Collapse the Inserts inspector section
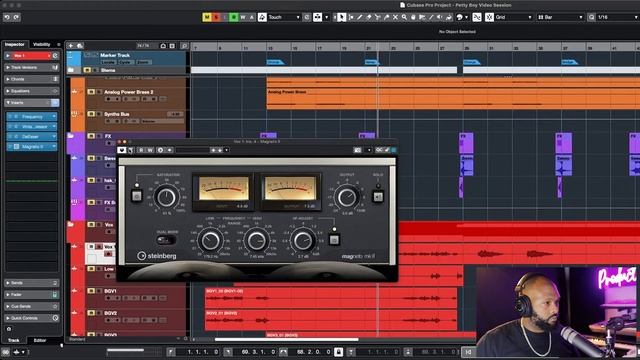 (x=32, y=102)
